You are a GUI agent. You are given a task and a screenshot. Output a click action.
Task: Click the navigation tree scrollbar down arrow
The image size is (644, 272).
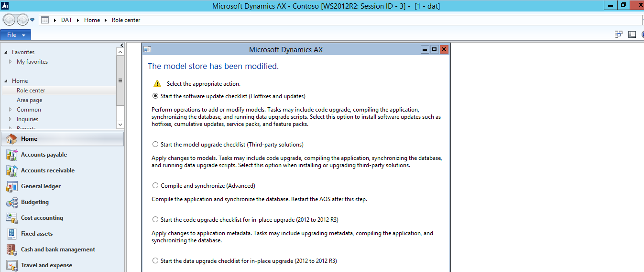coord(120,124)
